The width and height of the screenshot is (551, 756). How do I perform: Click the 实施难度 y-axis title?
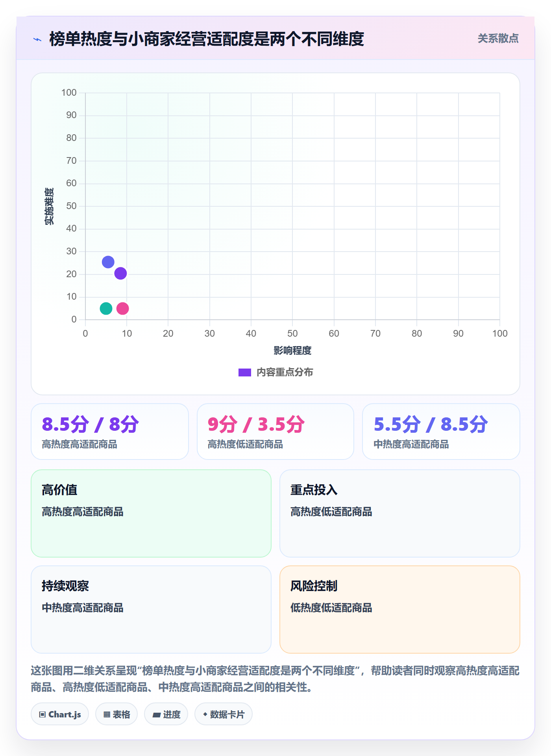coord(49,206)
